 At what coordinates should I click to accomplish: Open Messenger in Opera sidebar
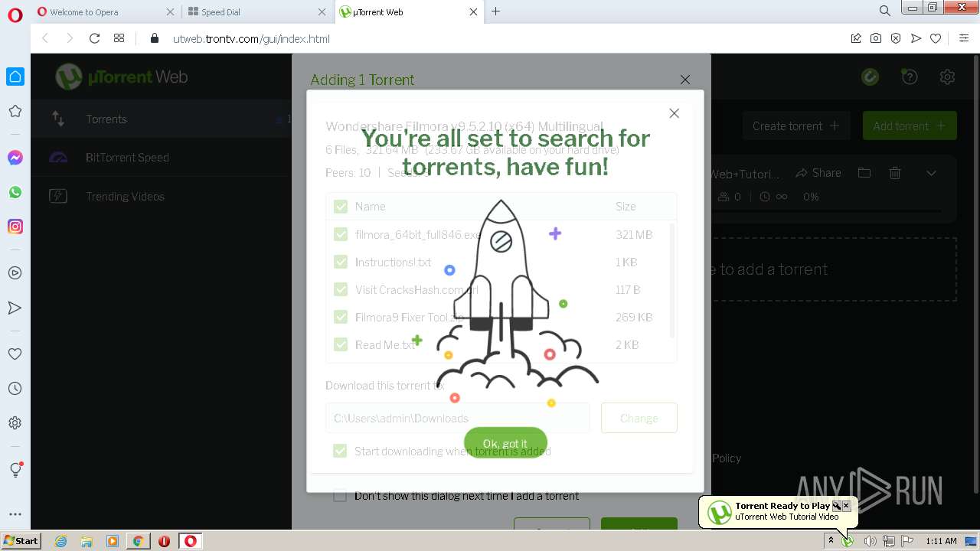(x=15, y=158)
